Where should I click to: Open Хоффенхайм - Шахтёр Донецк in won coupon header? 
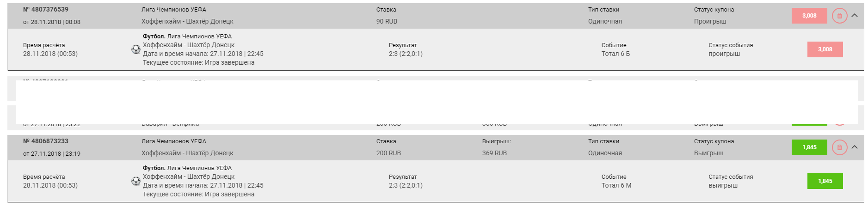coord(187,153)
